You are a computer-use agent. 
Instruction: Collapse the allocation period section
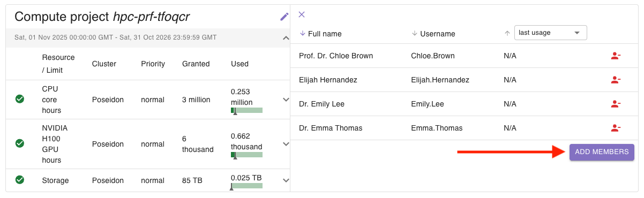(x=286, y=37)
